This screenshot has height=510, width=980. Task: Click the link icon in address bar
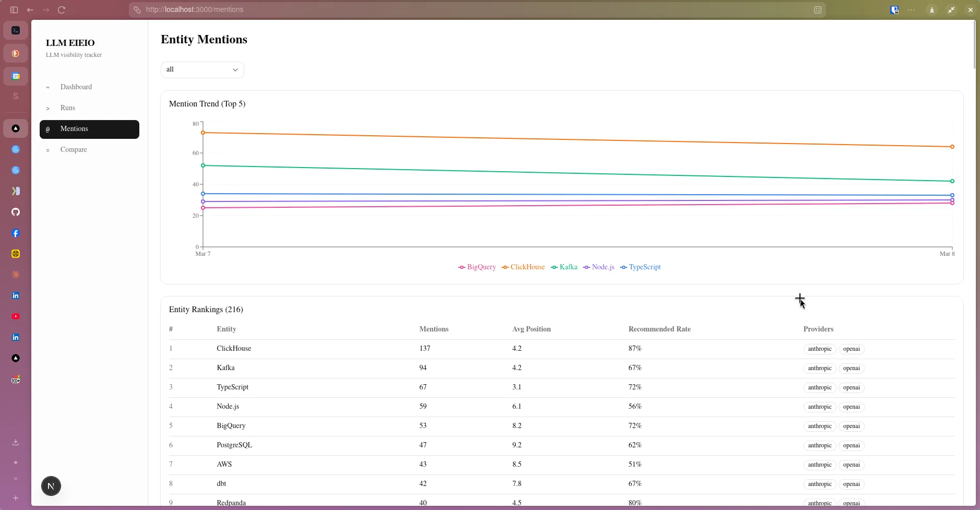(137, 10)
